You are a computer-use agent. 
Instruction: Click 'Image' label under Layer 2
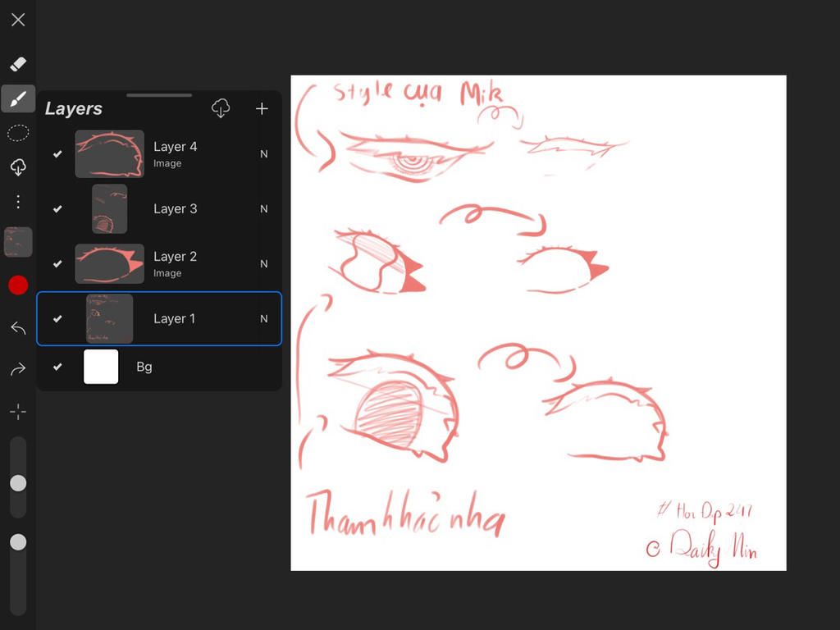(x=167, y=273)
